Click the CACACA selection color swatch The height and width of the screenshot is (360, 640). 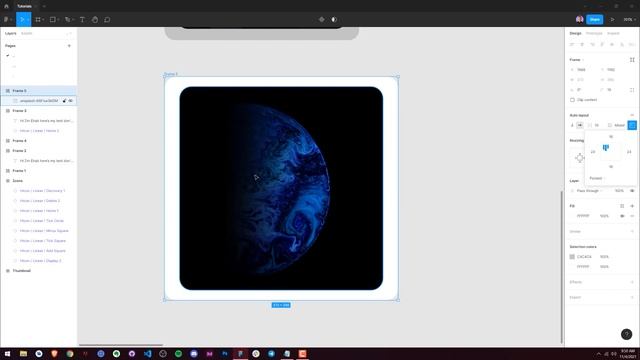pos(572,257)
